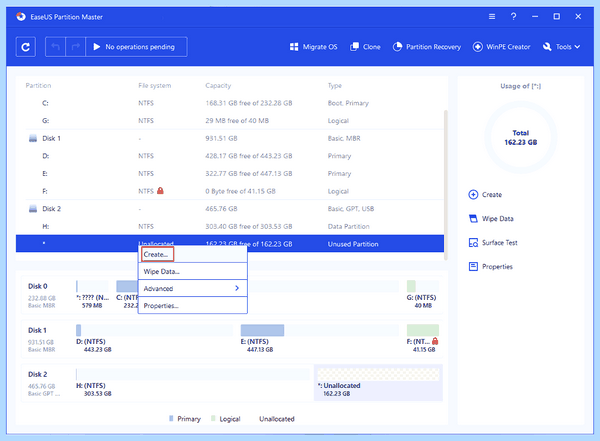Launch Partition Recovery
Screen dimensions: 600x441
(427, 47)
